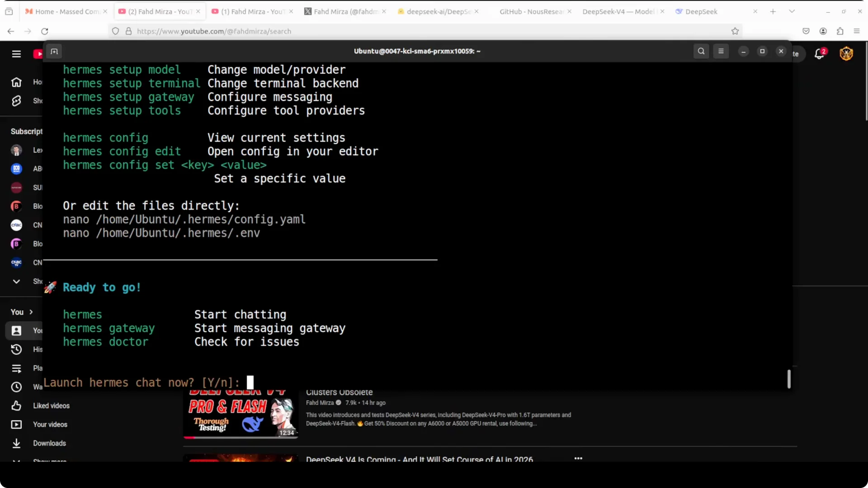868x488 pixels.
Task: Open more options for DeepSeek V4 Is Coming
Action: 578,458
